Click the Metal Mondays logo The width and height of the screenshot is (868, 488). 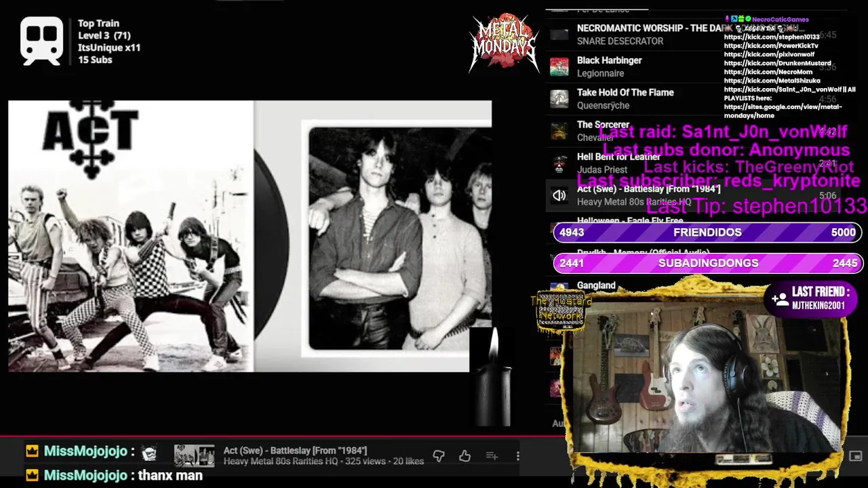(x=504, y=43)
